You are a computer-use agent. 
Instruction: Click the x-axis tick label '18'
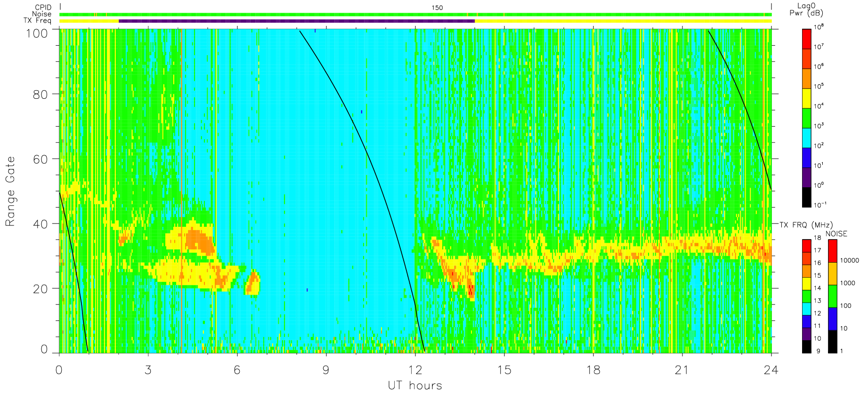[x=593, y=370]
